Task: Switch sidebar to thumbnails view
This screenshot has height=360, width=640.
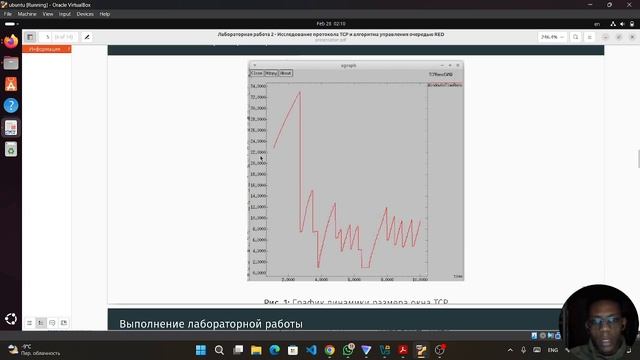Action: pyautogui.click(x=29, y=323)
